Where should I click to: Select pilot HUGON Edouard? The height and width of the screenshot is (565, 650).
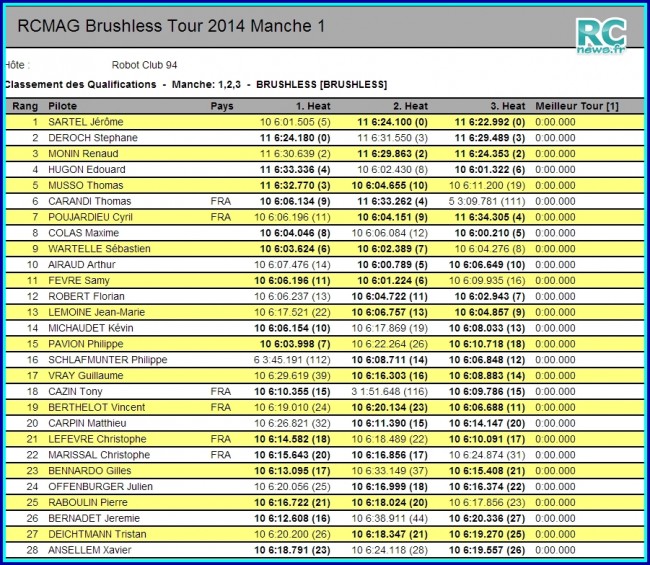point(87,170)
